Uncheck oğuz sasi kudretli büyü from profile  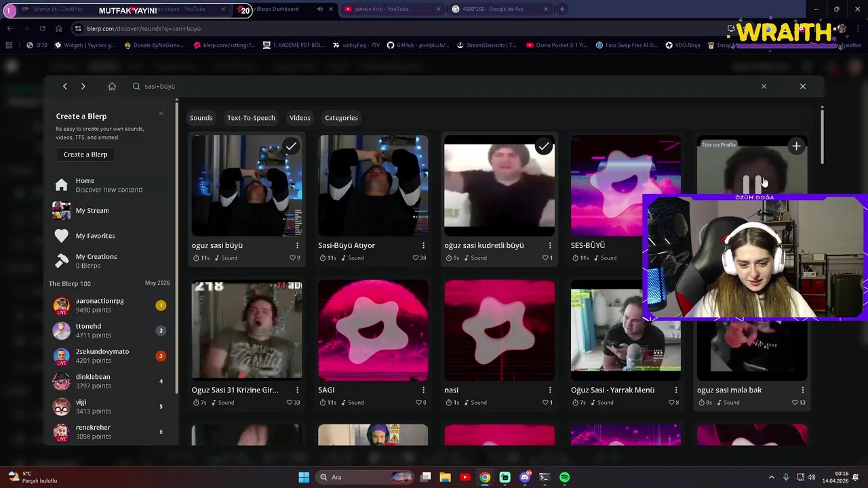543,146
